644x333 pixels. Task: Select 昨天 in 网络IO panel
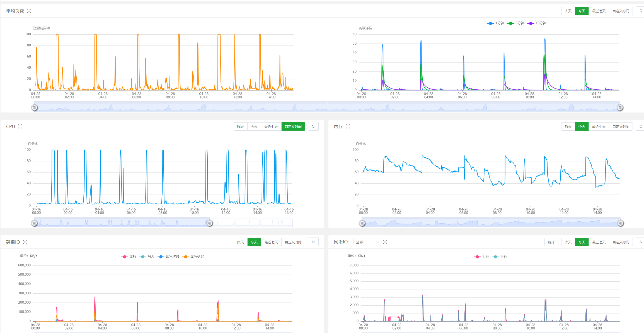click(568, 242)
